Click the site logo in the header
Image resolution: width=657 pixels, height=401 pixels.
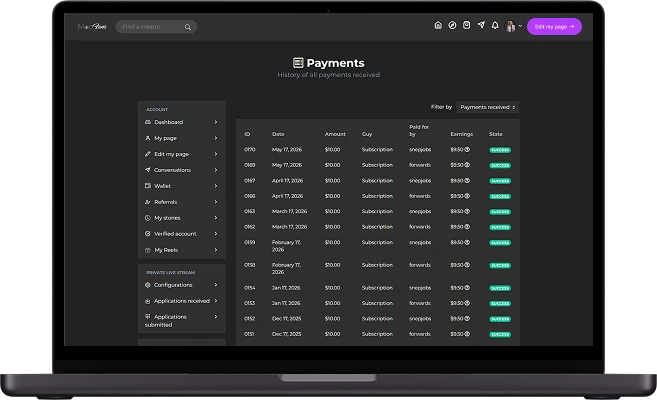tap(92, 26)
